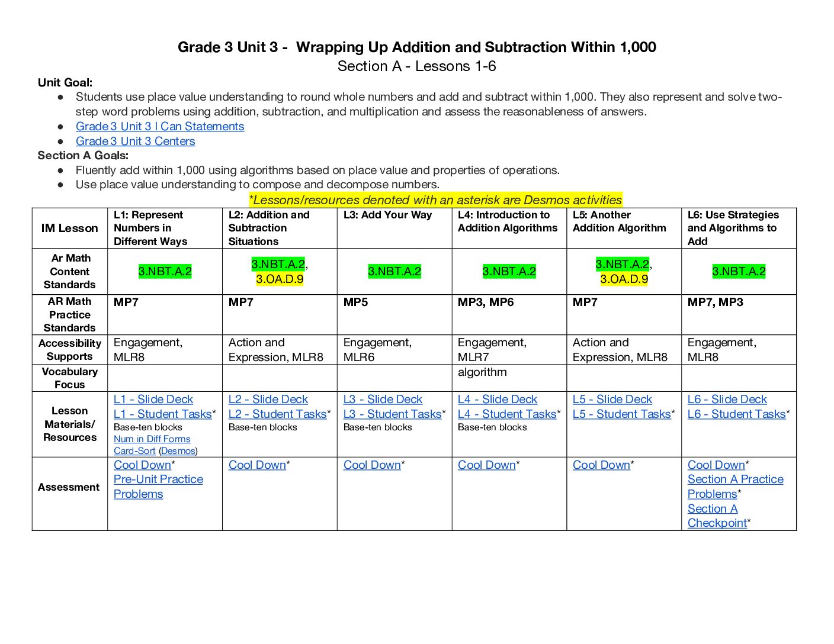Open the Desmos link in L1 column
Screen dimensions: 834x644
(178, 451)
